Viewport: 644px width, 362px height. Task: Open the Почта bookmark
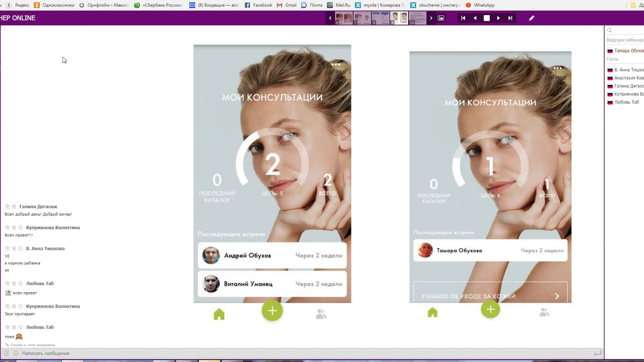pyautogui.click(x=312, y=5)
